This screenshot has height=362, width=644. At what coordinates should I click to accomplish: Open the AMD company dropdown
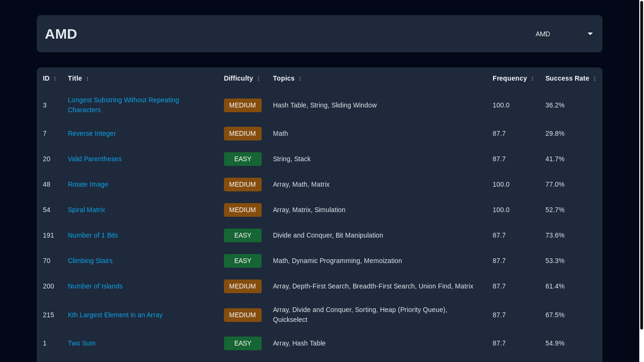click(563, 34)
